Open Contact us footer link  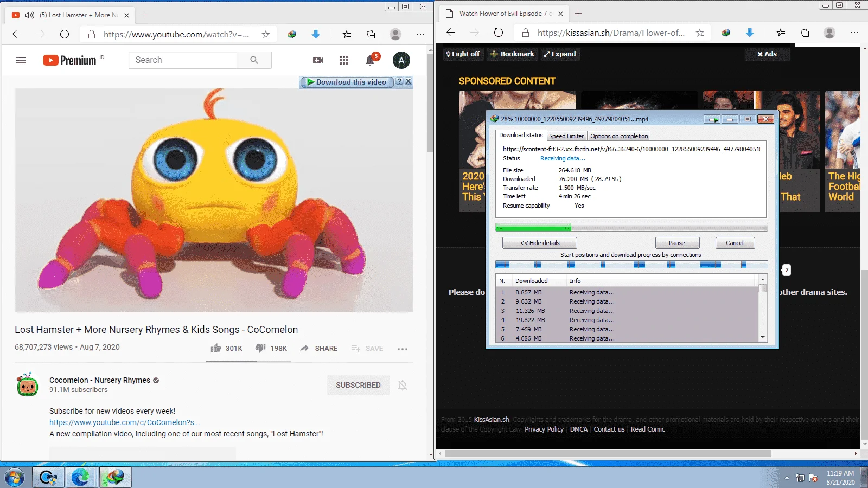pos(609,429)
